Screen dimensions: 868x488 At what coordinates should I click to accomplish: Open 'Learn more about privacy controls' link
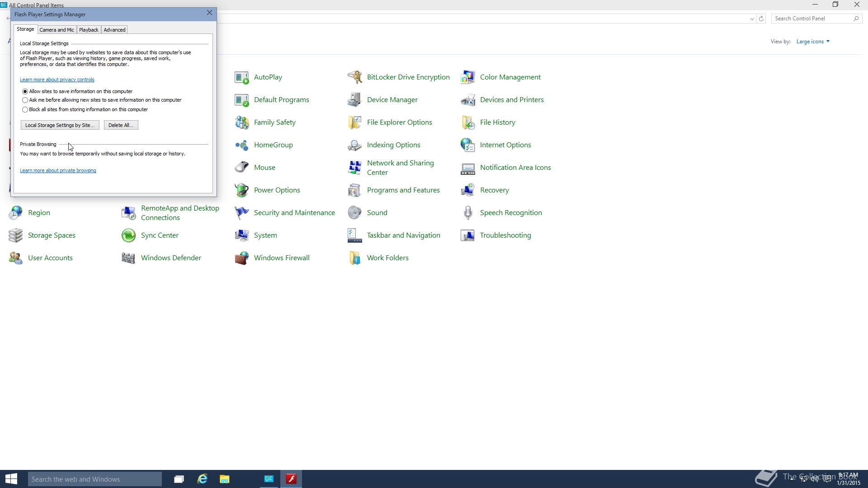coord(57,80)
